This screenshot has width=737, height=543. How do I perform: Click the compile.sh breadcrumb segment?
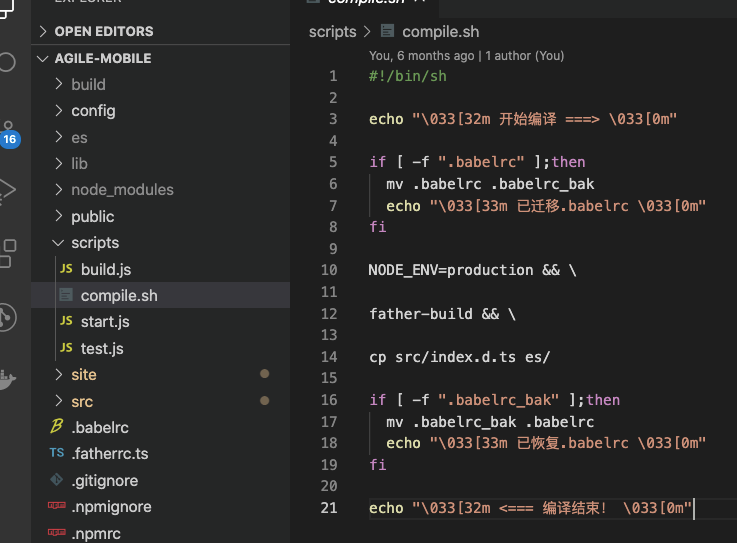440,31
